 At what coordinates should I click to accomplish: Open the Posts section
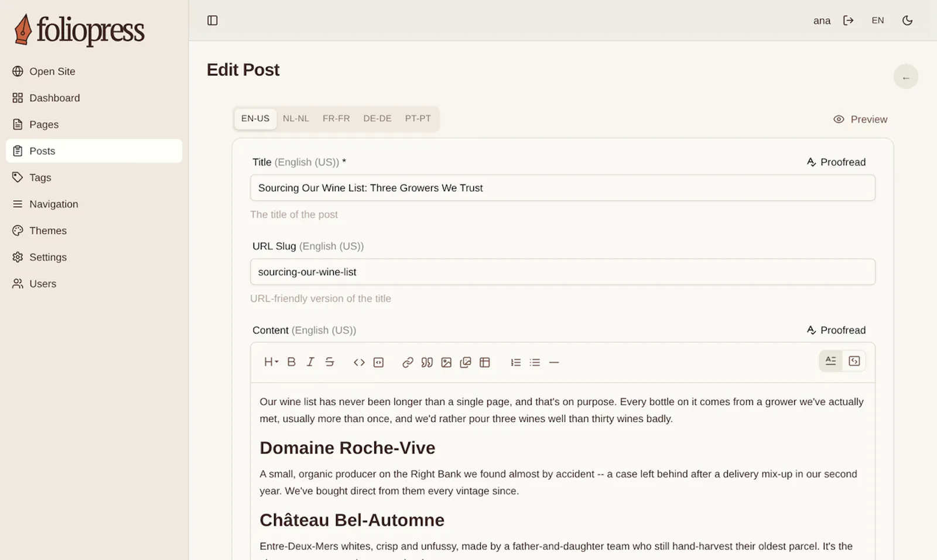[x=94, y=151]
